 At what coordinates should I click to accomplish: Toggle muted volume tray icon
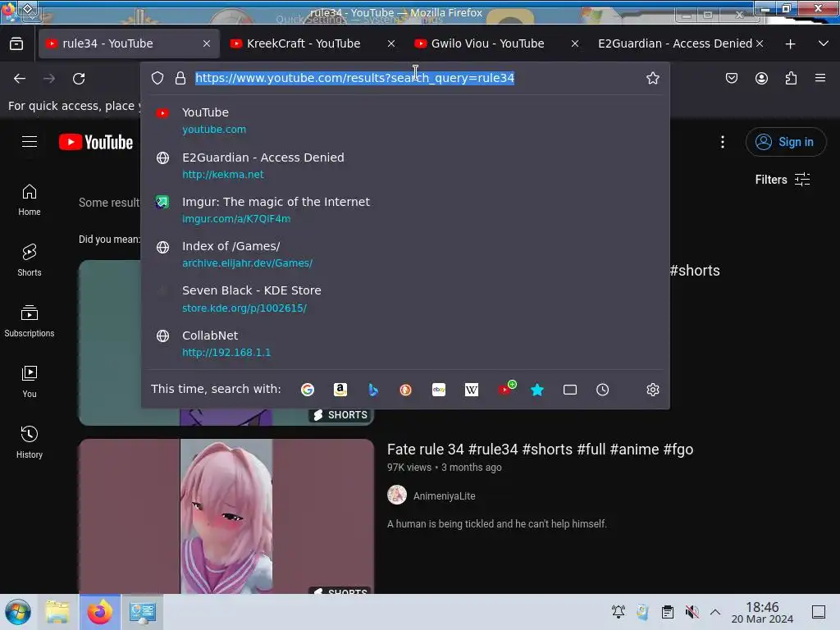[692, 612]
